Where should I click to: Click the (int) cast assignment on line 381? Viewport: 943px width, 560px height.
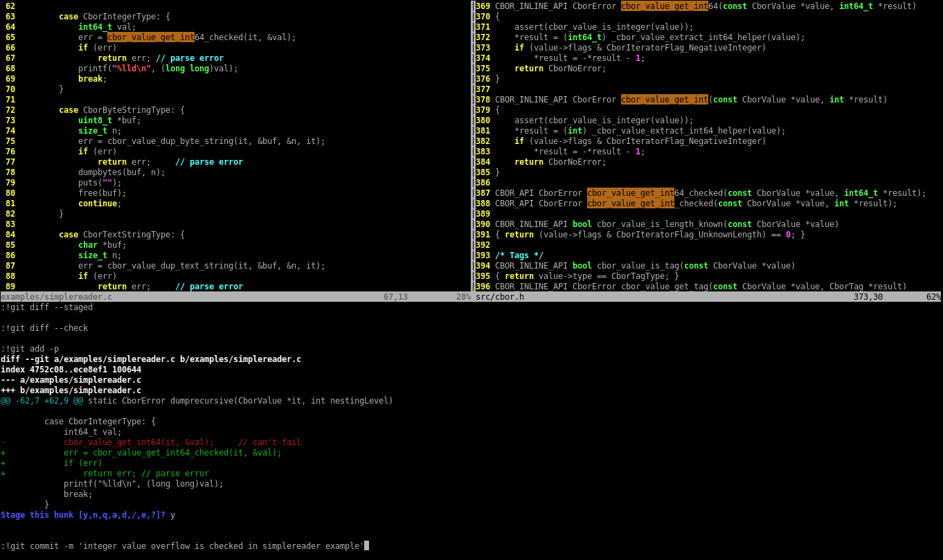[650, 131]
